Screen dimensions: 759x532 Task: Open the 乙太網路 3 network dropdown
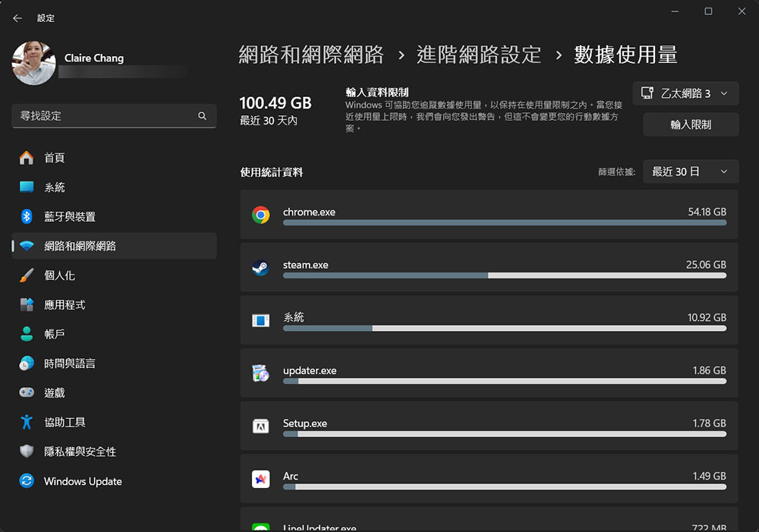click(x=685, y=93)
